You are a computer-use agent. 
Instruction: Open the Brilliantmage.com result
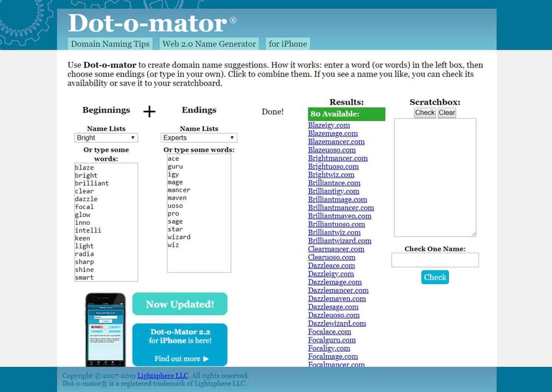coord(338,199)
